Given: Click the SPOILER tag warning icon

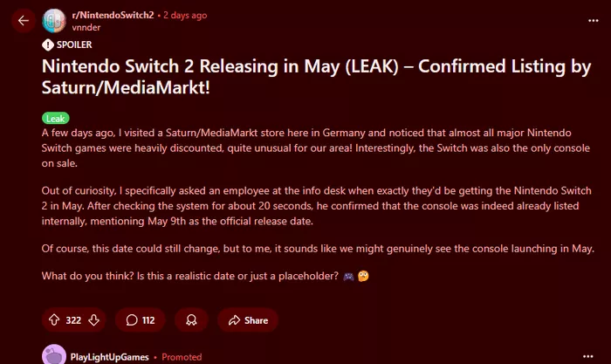Looking at the screenshot, I should (x=47, y=45).
